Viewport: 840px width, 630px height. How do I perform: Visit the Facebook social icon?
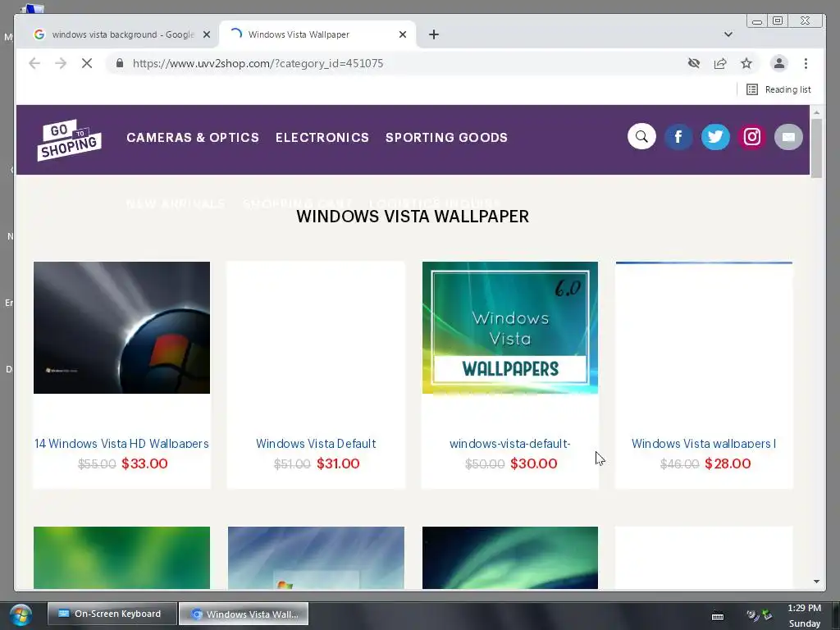(678, 137)
